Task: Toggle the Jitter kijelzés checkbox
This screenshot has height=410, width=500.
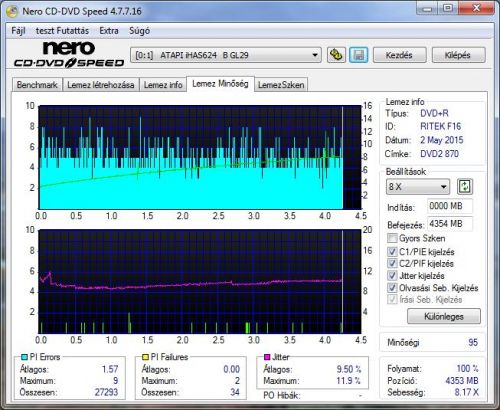Action: pos(392,275)
